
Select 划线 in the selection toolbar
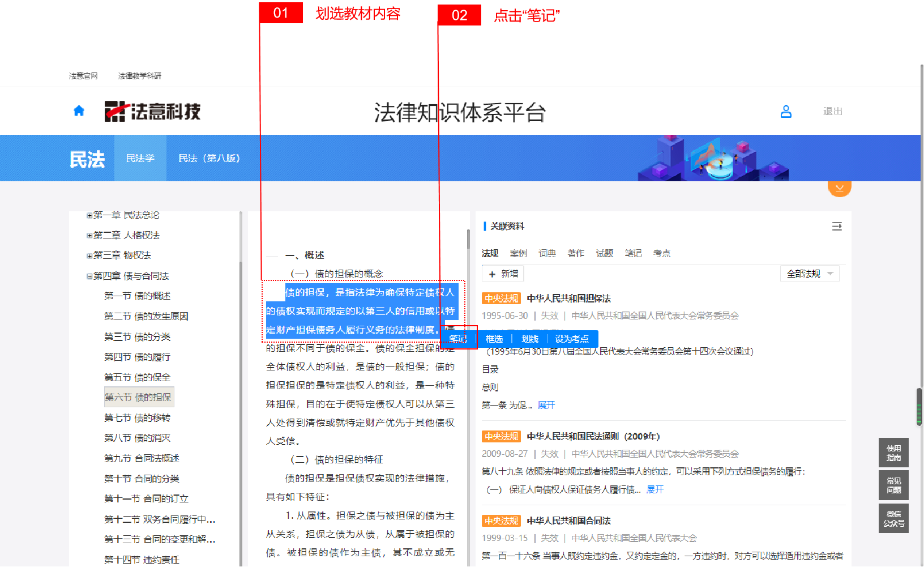[x=530, y=339]
